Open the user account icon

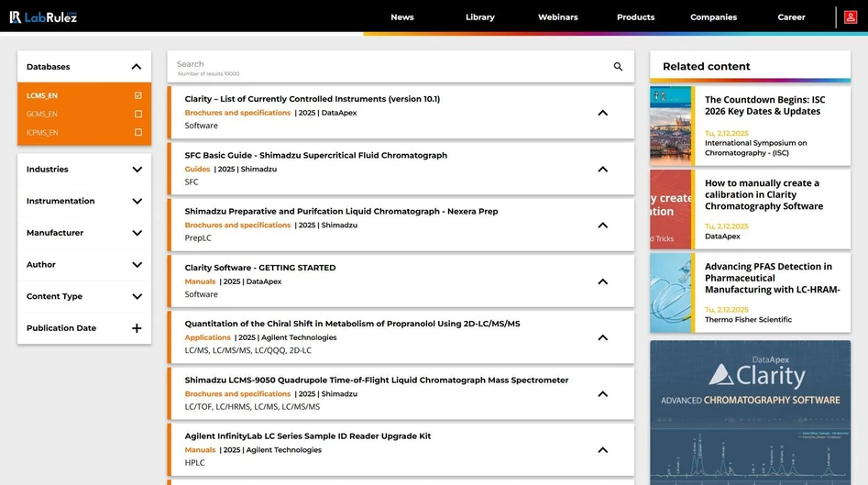coord(851,17)
